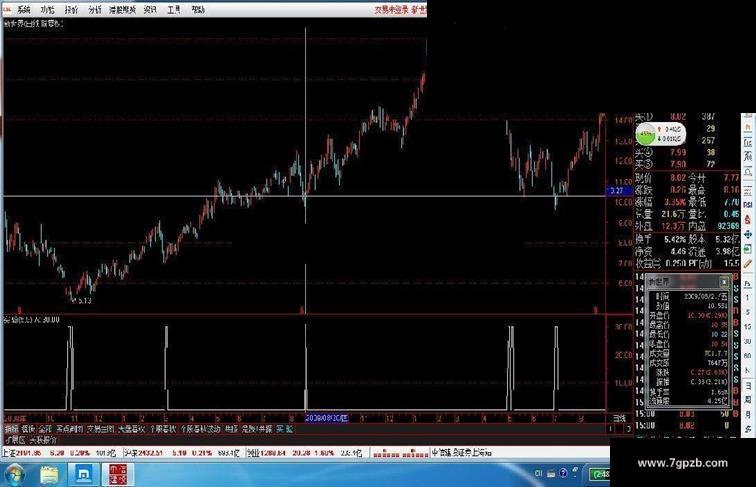The width and height of the screenshot is (756, 487).
Task: Click the 日线 period button
Action: pyautogui.click(x=619, y=418)
